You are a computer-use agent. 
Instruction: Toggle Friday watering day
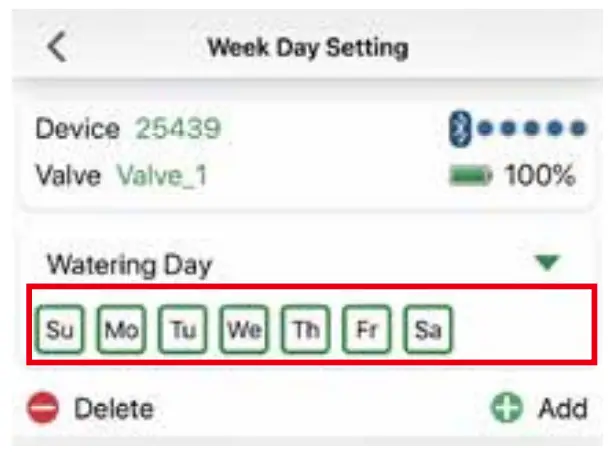[366, 329]
